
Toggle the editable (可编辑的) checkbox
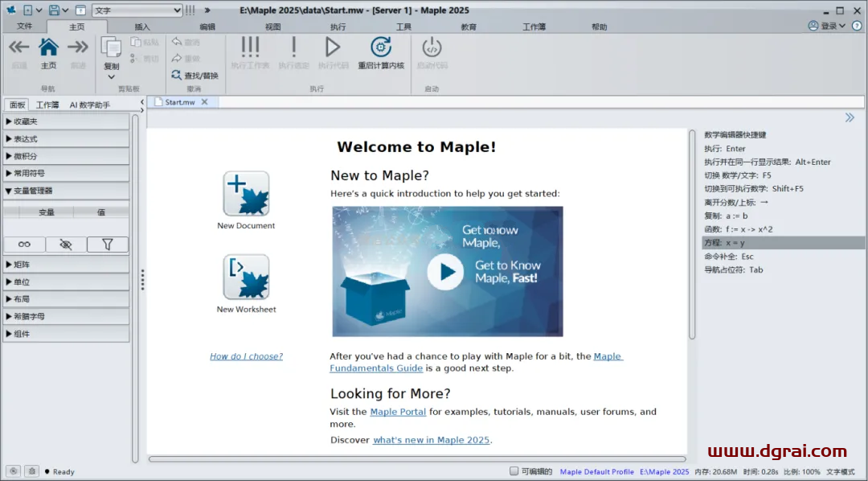514,471
